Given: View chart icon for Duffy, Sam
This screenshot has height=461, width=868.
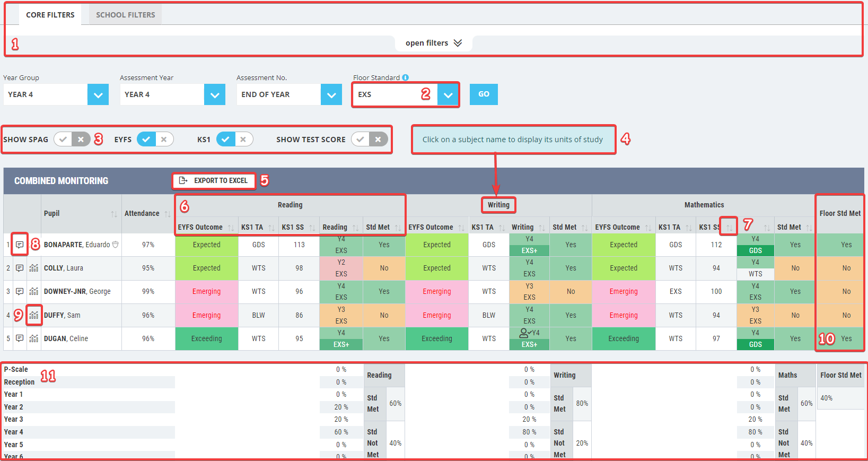Looking at the screenshot, I should point(34,315).
